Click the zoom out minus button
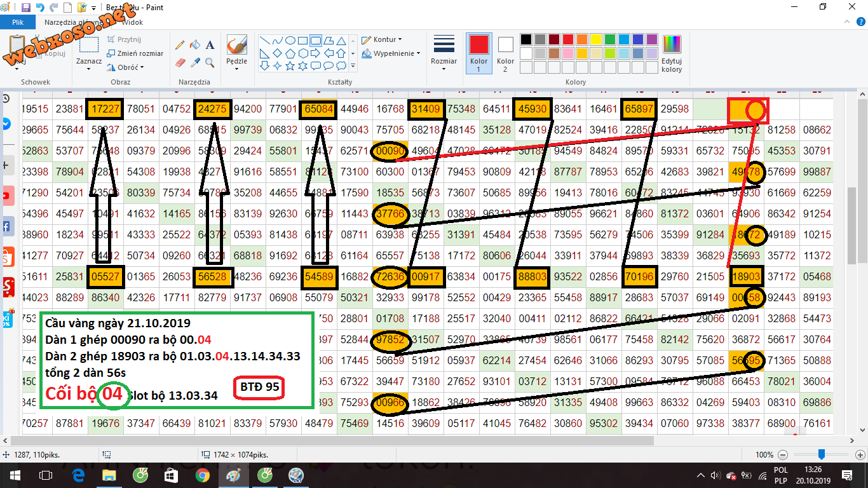868x488 pixels. pos(783,454)
